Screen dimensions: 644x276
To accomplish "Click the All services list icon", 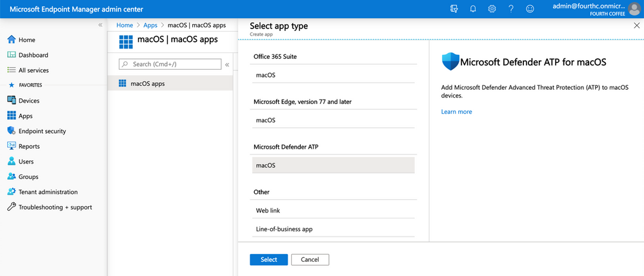I will coord(12,70).
